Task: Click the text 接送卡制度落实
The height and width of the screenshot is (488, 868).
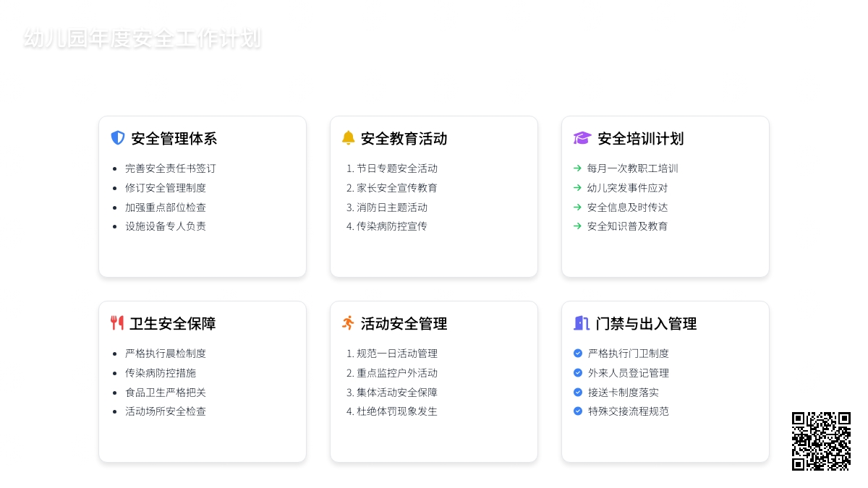Action: tap(624, 392)
